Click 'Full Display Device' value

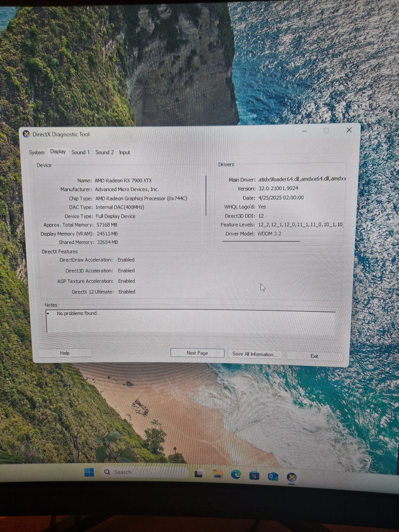click(116, 216)
